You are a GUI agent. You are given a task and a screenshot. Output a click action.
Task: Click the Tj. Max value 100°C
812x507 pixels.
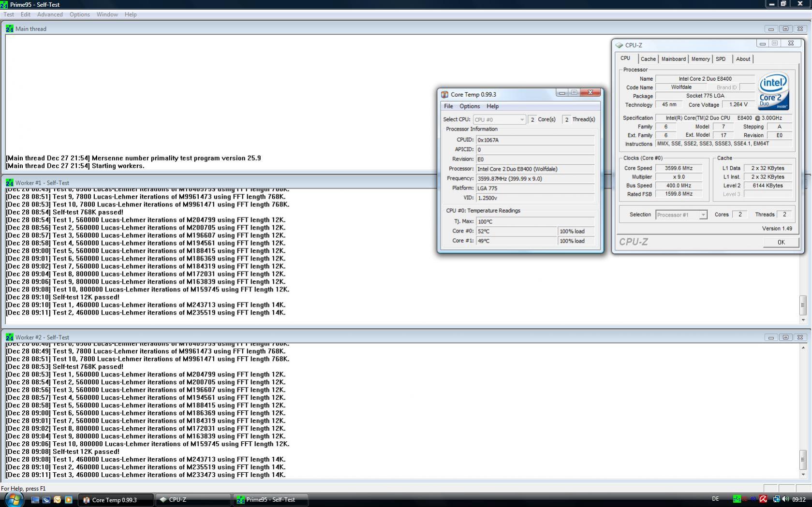pos(535,221)
